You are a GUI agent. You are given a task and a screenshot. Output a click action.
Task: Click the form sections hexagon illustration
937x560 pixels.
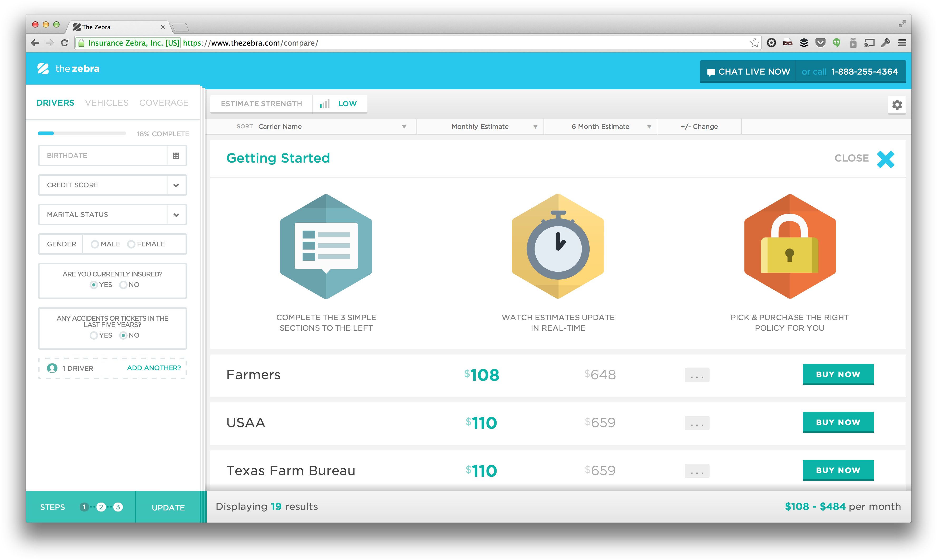(x=326, y=246)
